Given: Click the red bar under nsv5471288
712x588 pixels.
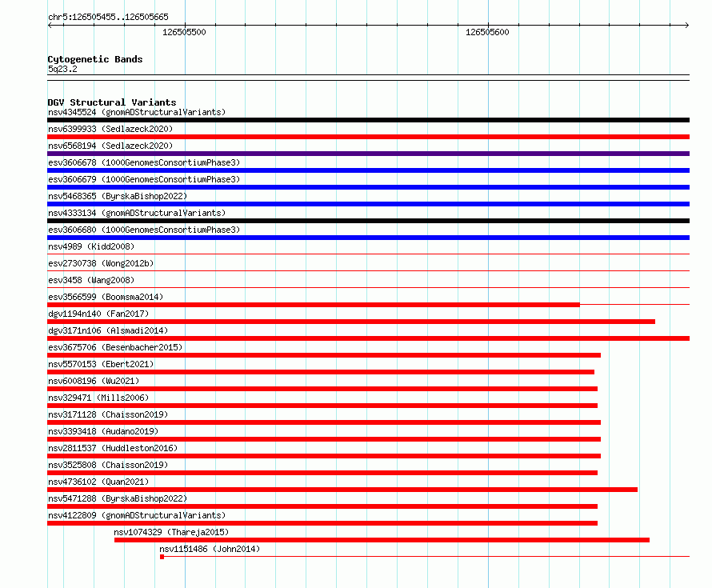Looking at the screenshot, I should tap(322, 506).
